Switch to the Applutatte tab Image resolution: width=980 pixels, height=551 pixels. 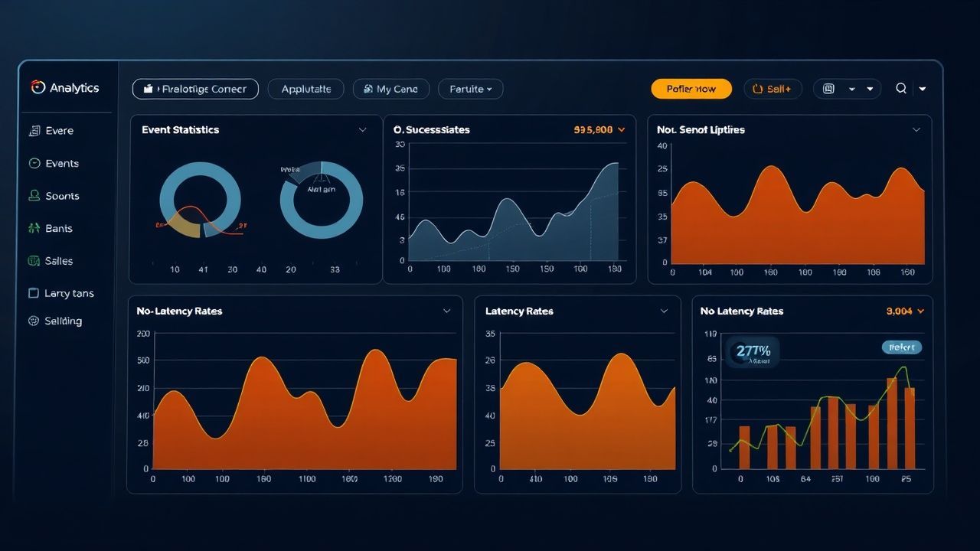[305, 89]
